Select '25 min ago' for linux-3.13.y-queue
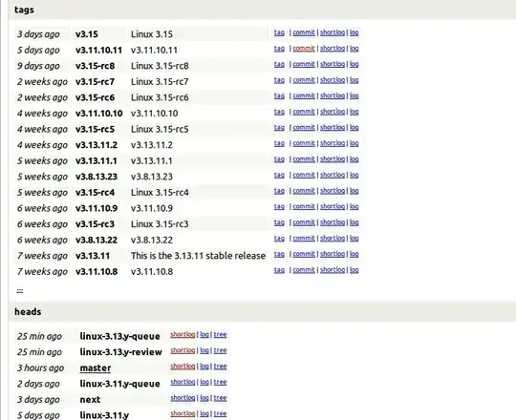This screenshot has width=516, height=420. click(39, 336)
